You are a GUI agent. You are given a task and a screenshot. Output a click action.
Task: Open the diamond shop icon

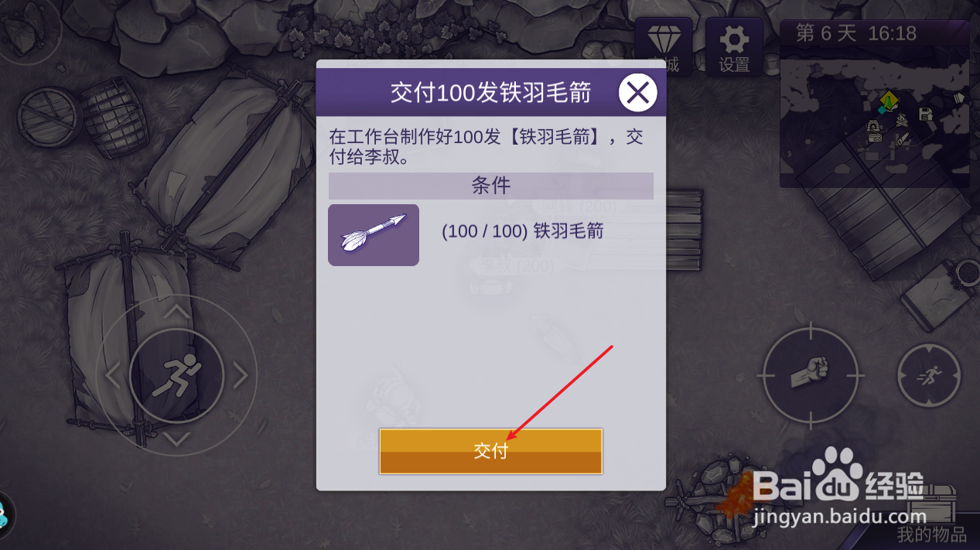[663, 46]
